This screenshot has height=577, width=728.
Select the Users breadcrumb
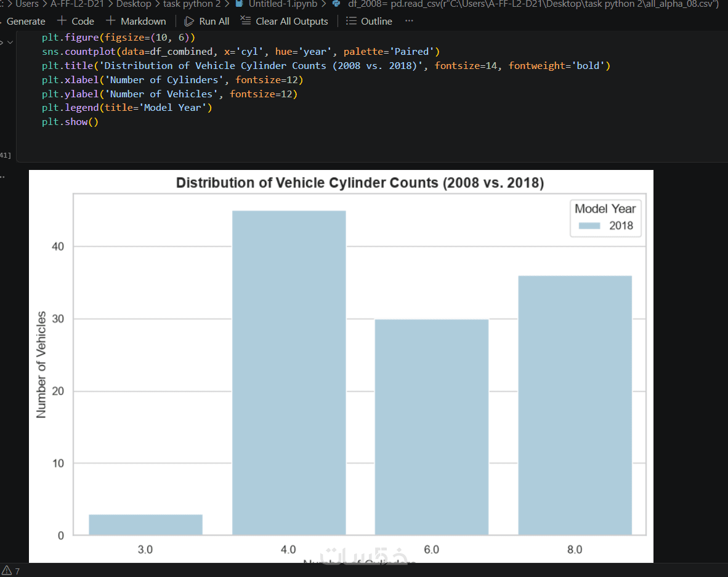[x=27, y=4]
